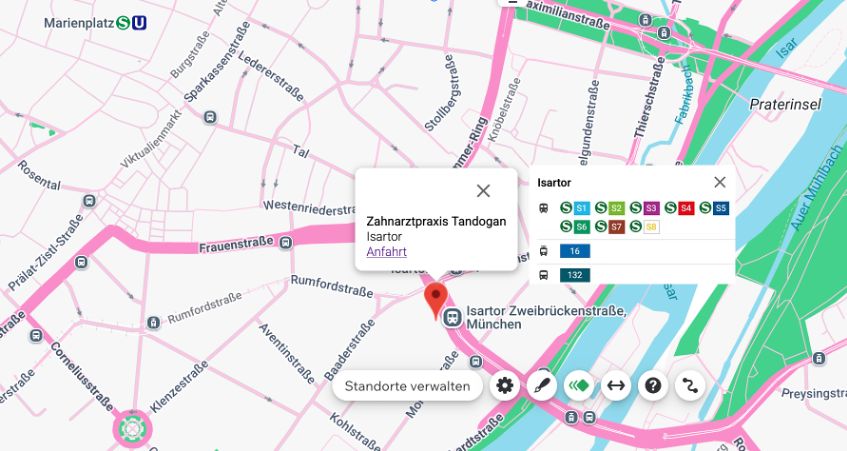
Task: Click the Viktualienmarkt label
Action: (x=150, y=139)
